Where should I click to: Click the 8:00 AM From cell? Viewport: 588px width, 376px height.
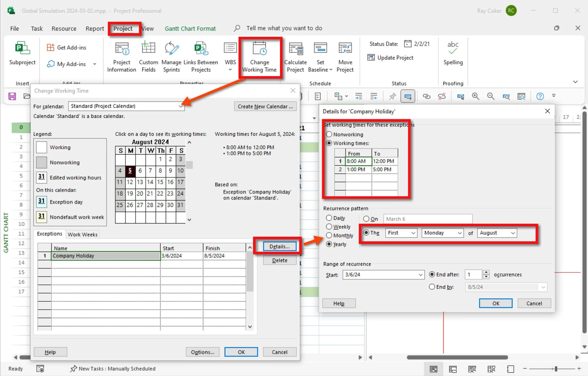[x=359, y=161]
